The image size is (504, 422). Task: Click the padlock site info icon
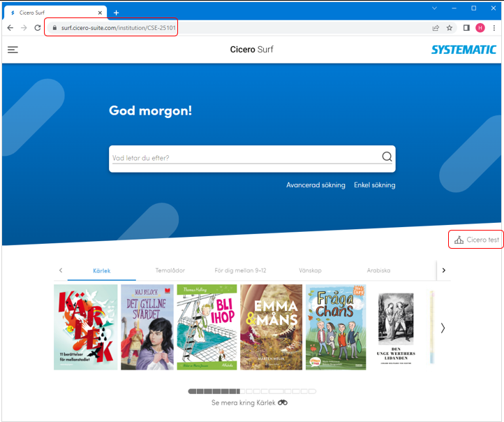point(54,28)
